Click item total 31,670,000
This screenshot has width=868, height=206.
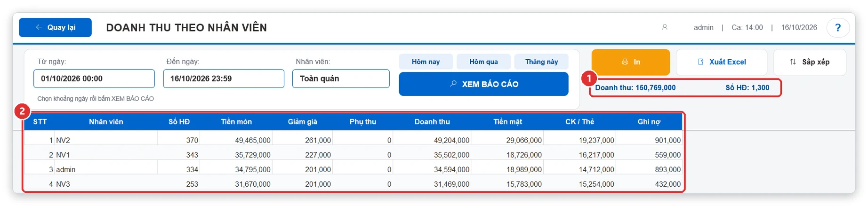tap(253, 184)
